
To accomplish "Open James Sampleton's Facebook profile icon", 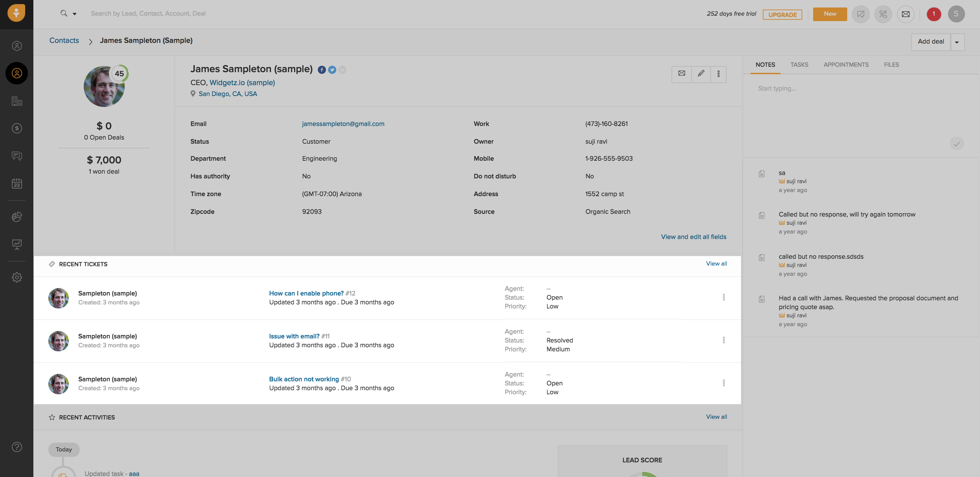I will (x=322, y=69).
